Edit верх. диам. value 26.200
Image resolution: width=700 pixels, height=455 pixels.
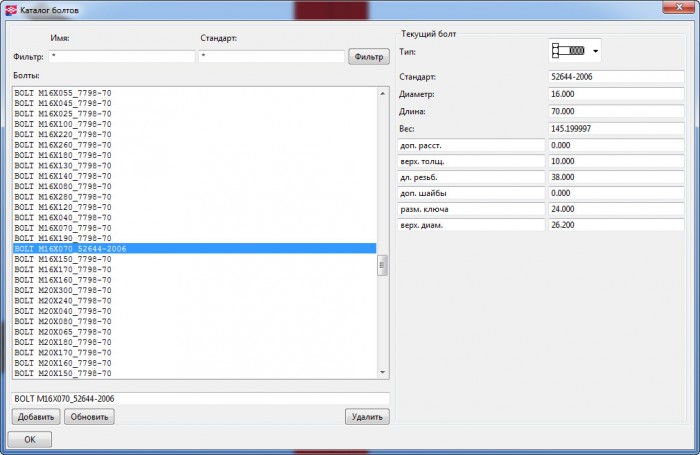point(616,225)
